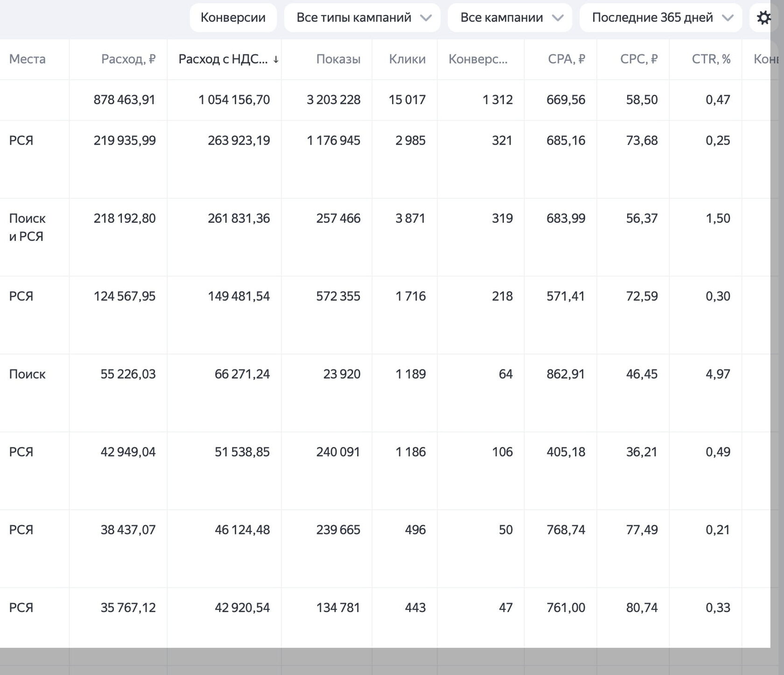
Task: Select the Поиск и РСЯ row cell
Action: coord(28,227)
